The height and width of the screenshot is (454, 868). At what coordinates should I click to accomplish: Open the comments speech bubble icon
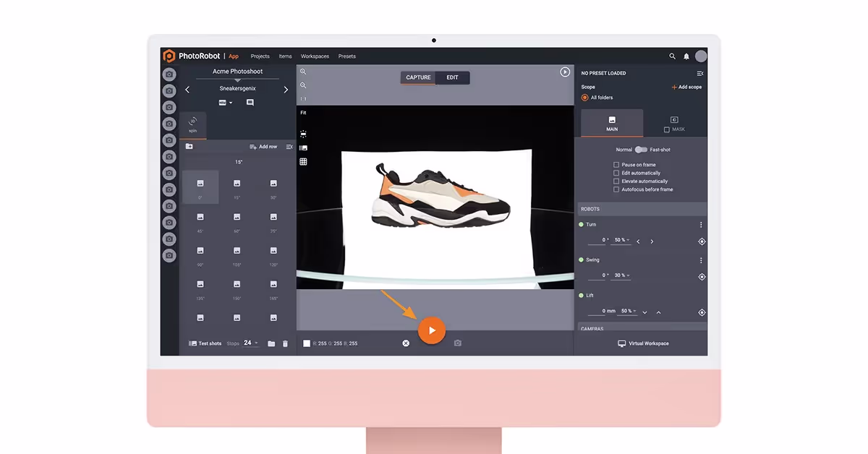click(x=250, y=103)
